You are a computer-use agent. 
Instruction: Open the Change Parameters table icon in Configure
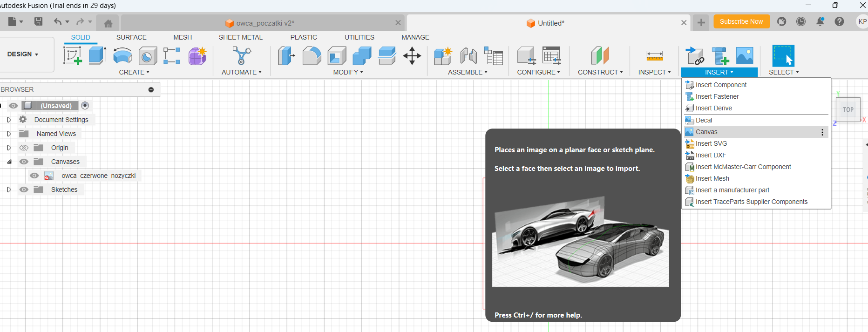[551, 56]
